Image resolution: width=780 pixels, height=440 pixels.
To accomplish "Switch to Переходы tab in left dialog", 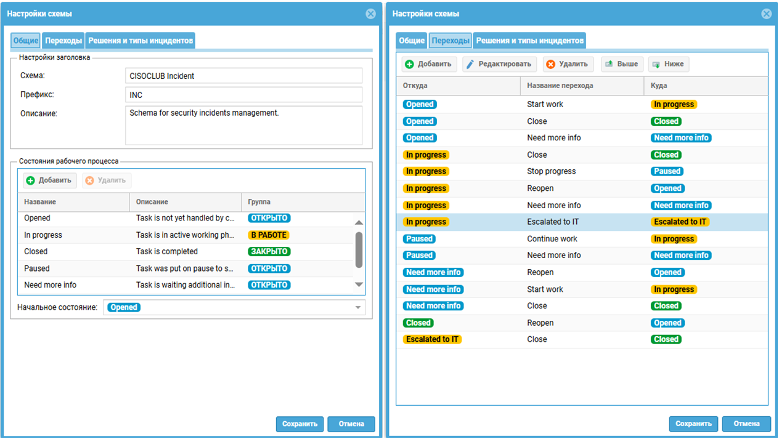I will (64, 41).
